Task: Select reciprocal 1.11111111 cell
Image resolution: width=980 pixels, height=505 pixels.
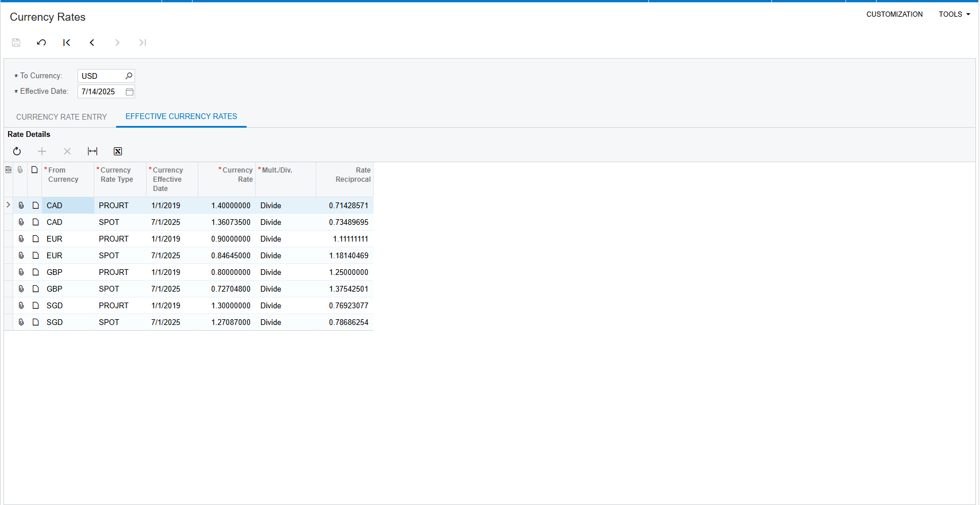Action: tap(345, 239)
